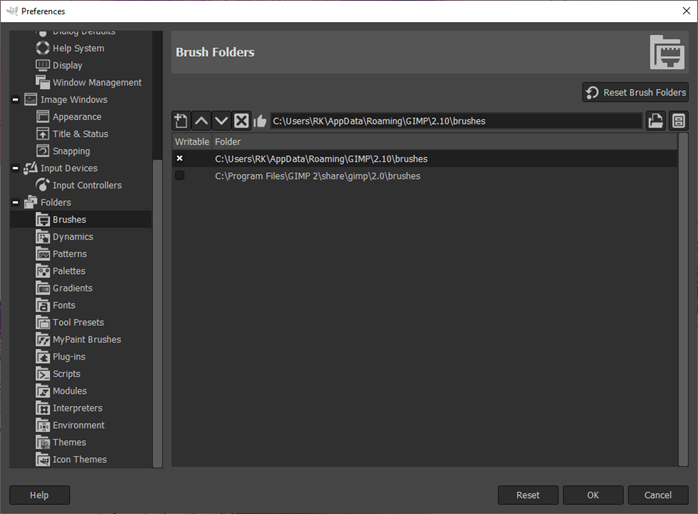Toggle writable for Roaming GIMP brushes folder
The height and width of the screenshot is (514, 698).
pos(180,158)
